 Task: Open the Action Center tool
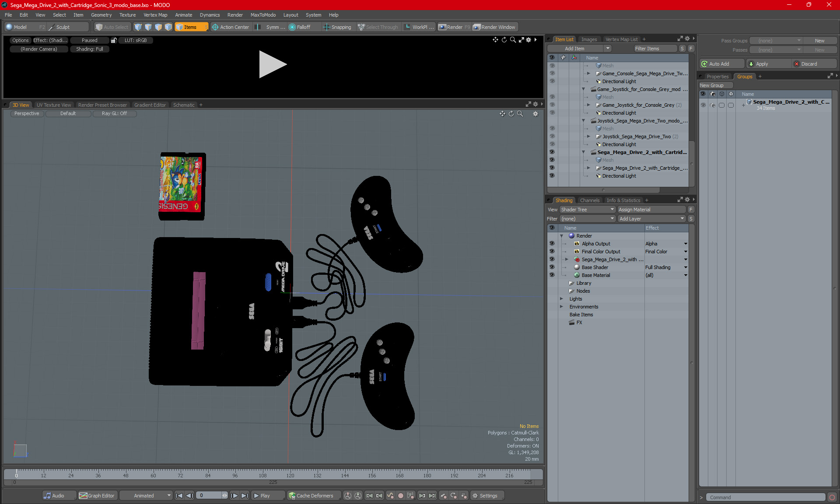[x=231, y=27]
